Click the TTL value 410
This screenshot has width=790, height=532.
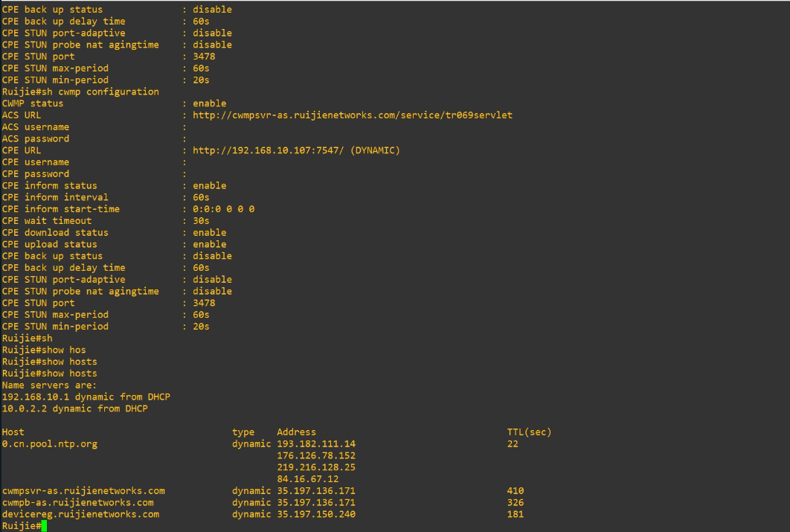point(516,491)
